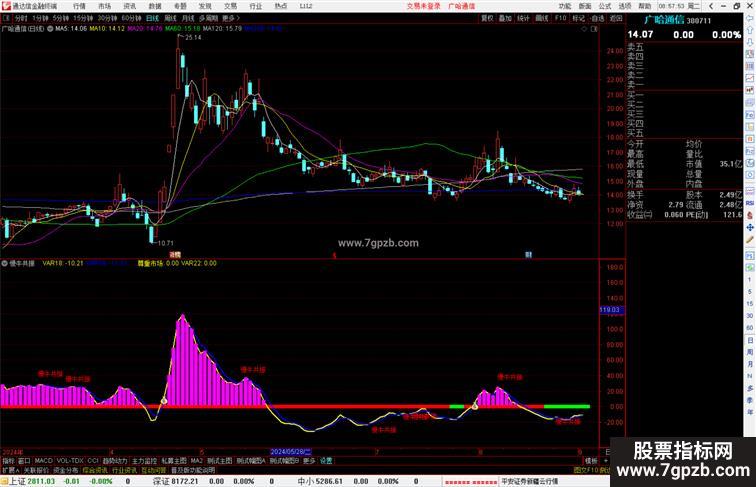The height and width of the screenshot is (487, 756).
Task: Select the 趋势动力 indicator tab
Action: click(x=115, y=461)
